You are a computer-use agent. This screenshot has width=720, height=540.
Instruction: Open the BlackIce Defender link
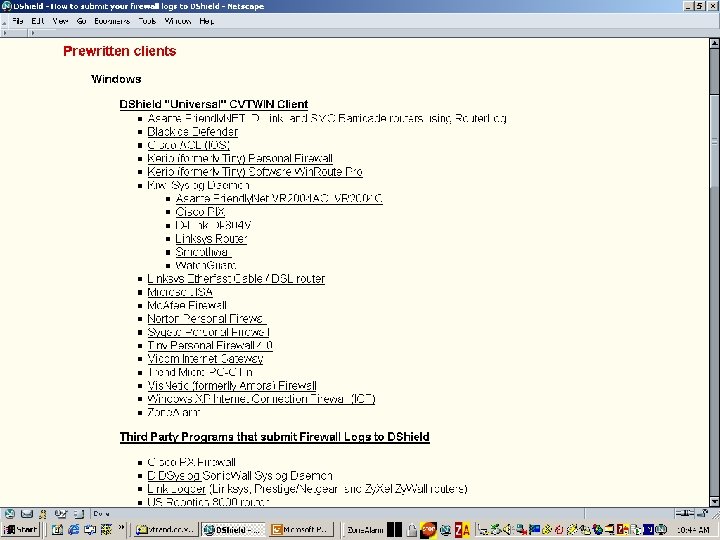click(x=193, y=132)
